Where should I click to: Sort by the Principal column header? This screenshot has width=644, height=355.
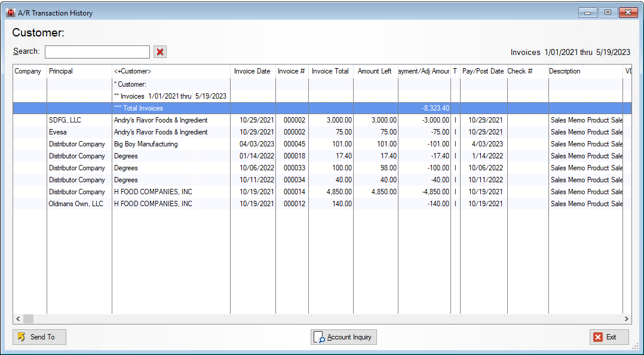[79, 71]
